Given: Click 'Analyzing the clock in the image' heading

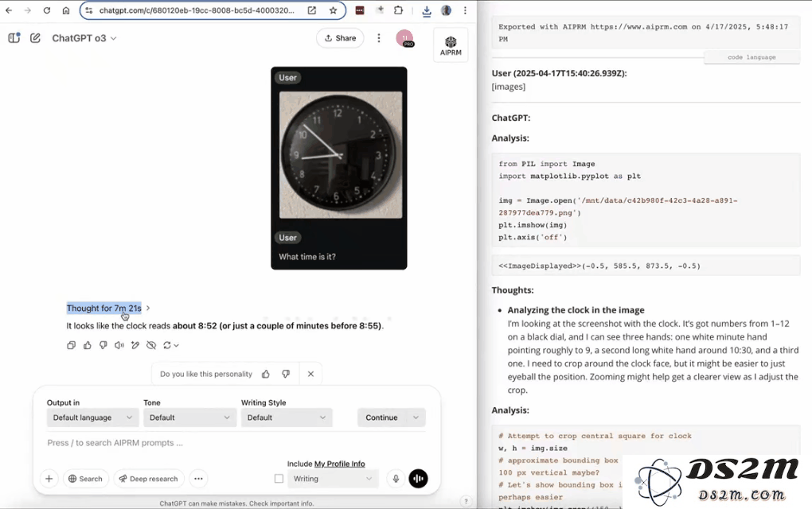Looking at the screenshot, I should pyautogui.click(x=576, y=310).
